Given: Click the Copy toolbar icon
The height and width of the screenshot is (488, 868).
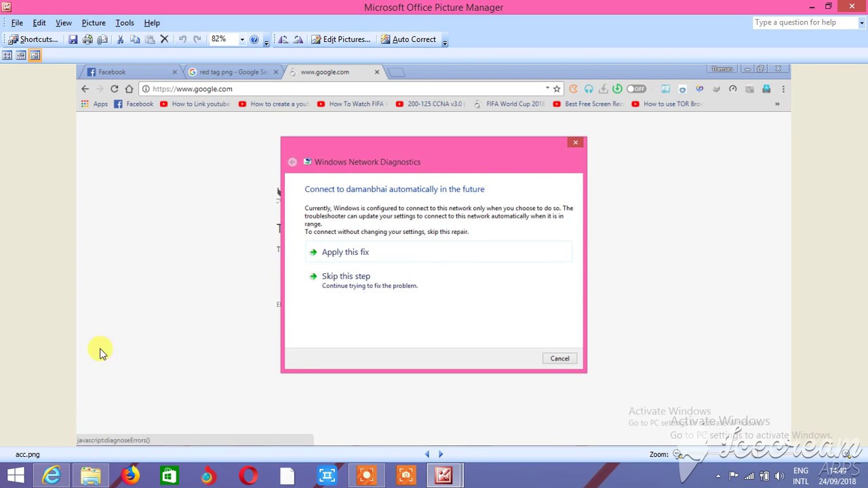Looking at the screenshot, I should (135, 39).
